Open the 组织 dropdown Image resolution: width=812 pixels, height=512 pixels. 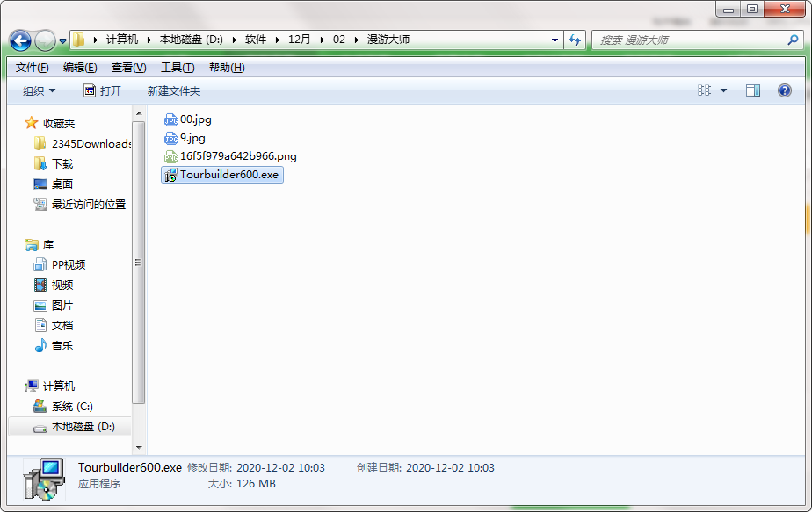(39, 91)
